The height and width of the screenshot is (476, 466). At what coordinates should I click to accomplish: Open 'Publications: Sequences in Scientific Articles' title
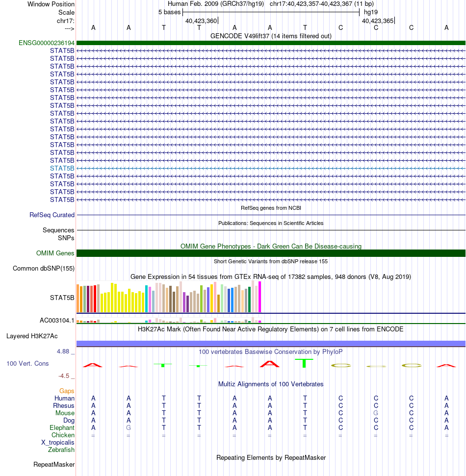coord(271,223)
